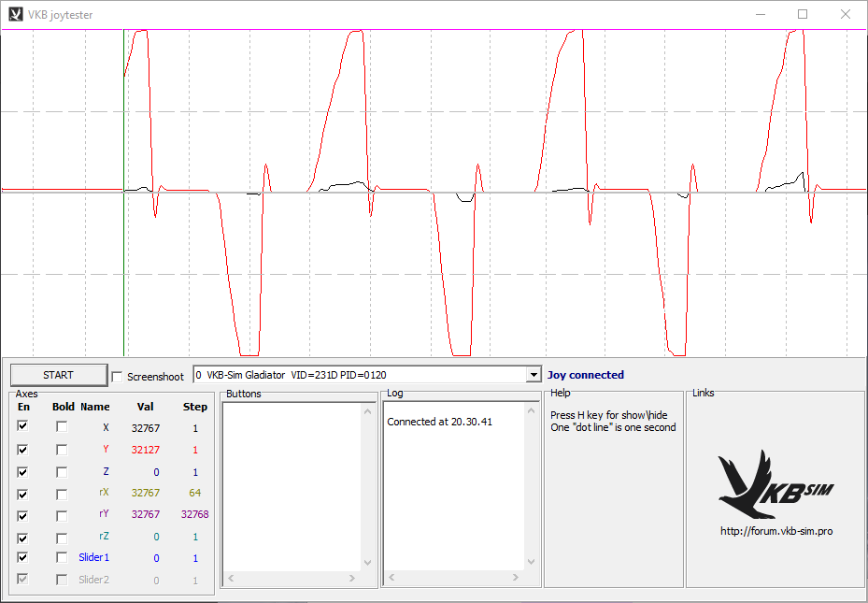Viewport: 868px width, 603px height.
Task: Disable the rZ axis En checkbox
Action: [22, 538]
